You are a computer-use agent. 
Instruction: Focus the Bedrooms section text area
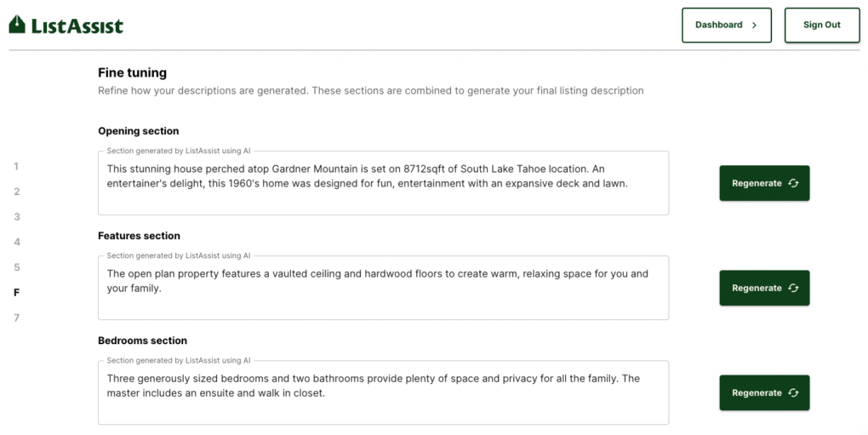tap(383, 393)
